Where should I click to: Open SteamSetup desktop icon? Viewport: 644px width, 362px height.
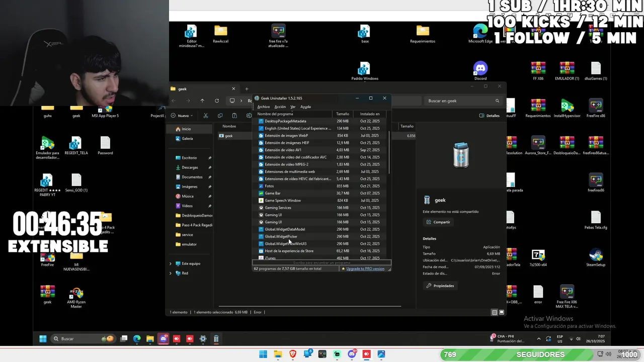point(596,257)
